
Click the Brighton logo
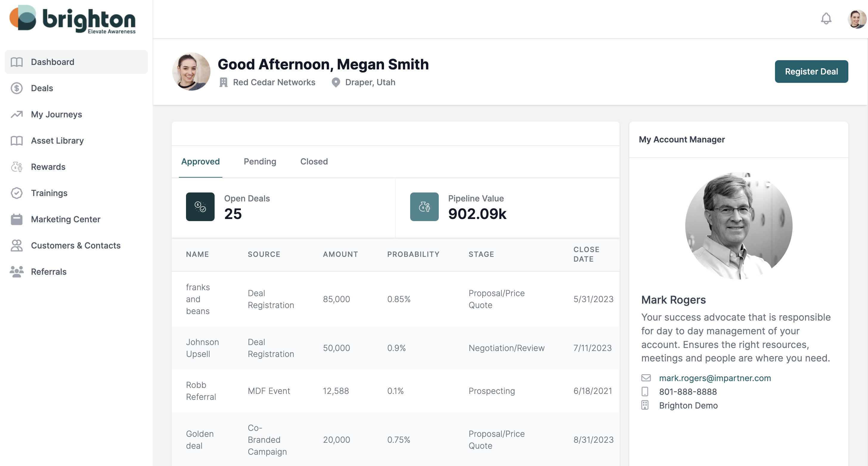click(72, 19)
